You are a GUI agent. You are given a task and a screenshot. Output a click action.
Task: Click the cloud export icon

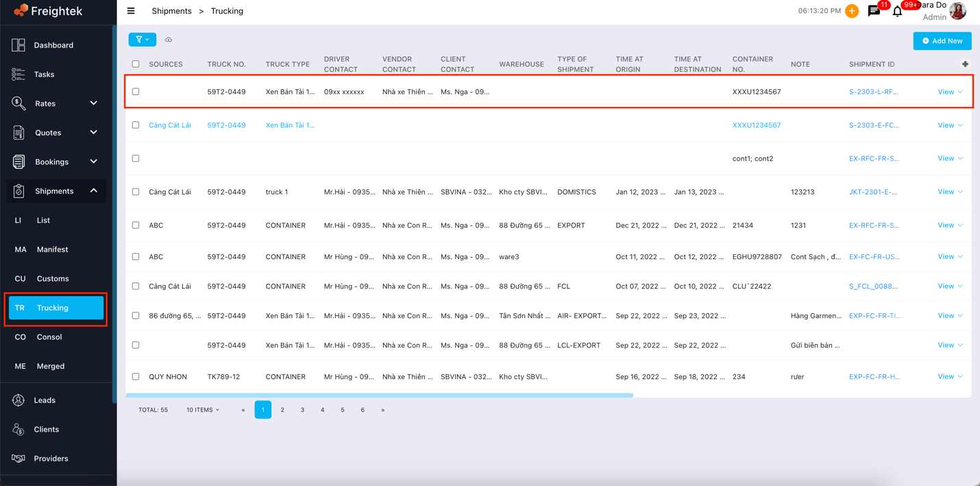169,40
